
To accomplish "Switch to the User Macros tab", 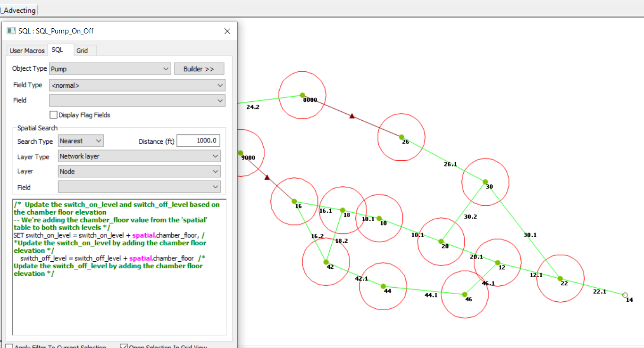I will point(26,50).
